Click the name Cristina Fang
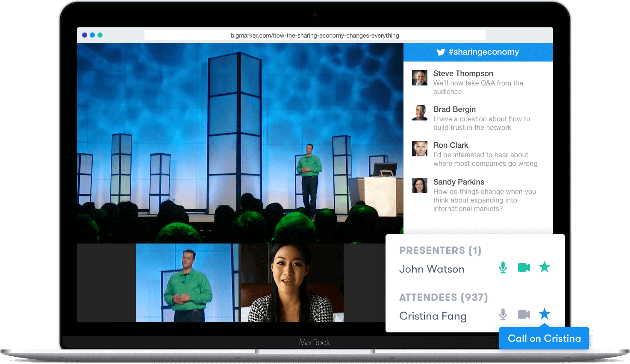 (x=433, y=316)
